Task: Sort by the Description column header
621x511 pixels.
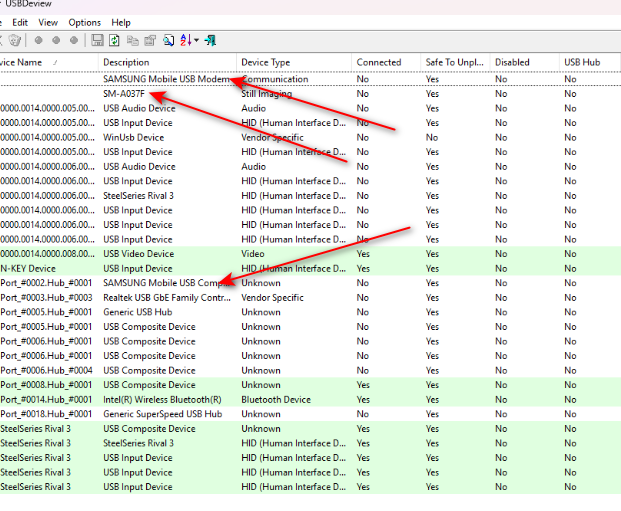Action: 167,62
